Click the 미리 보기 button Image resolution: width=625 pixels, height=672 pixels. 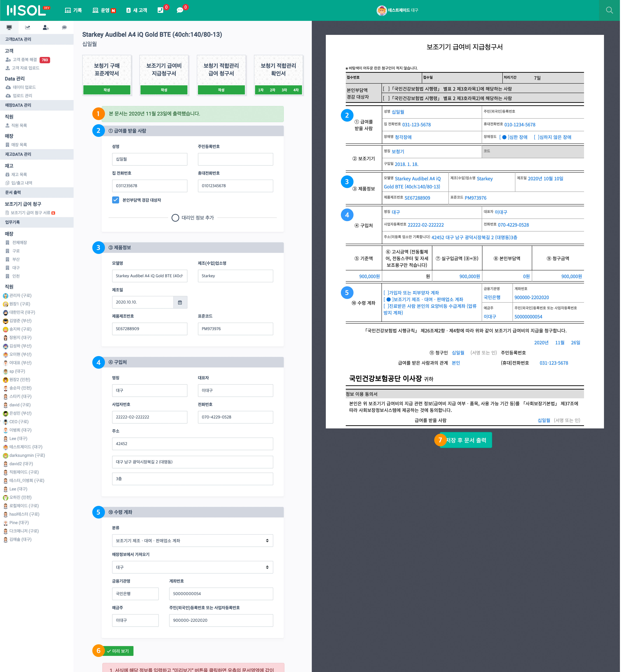pyautogui.click(x=118, y=651)
